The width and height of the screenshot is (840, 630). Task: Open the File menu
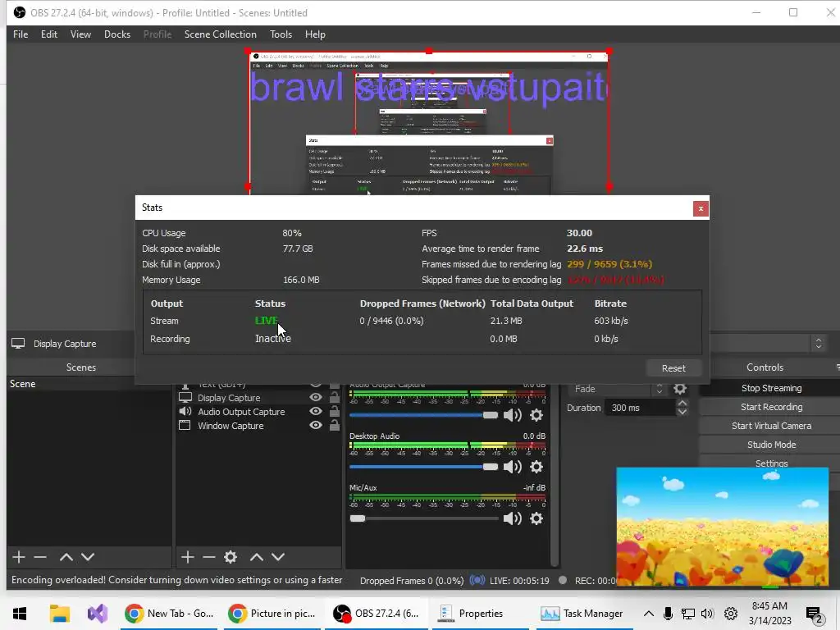tap(21, 34)
